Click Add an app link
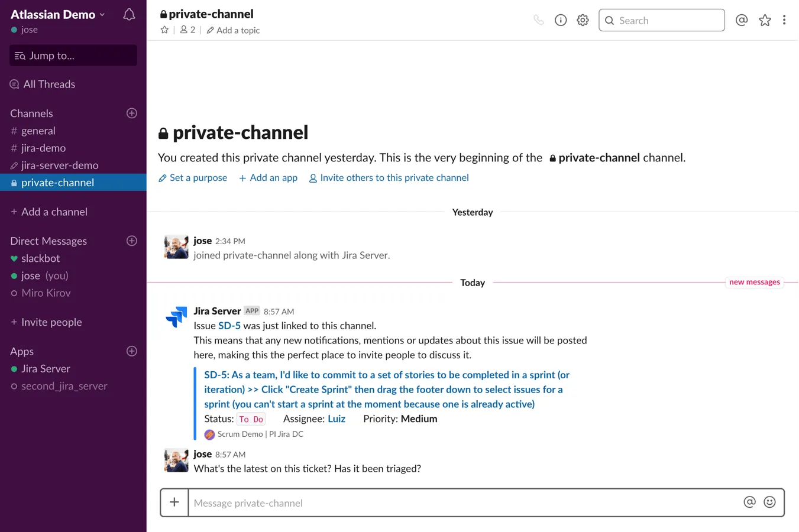 coord(268,177)
